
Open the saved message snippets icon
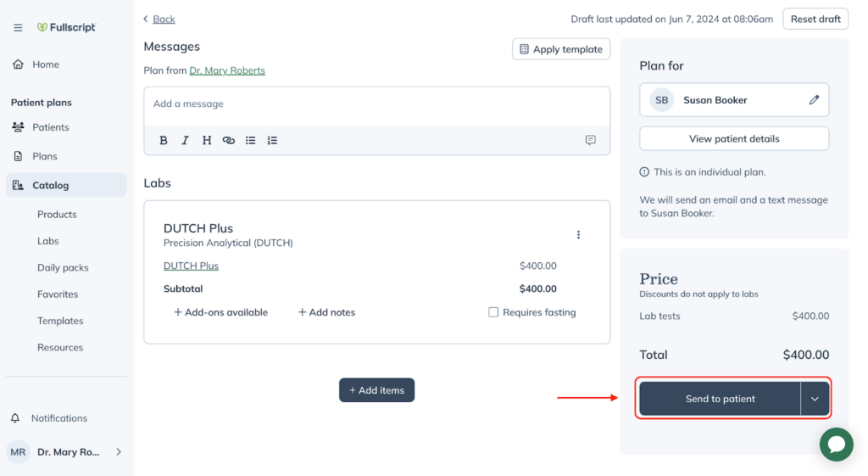point(591,140)
